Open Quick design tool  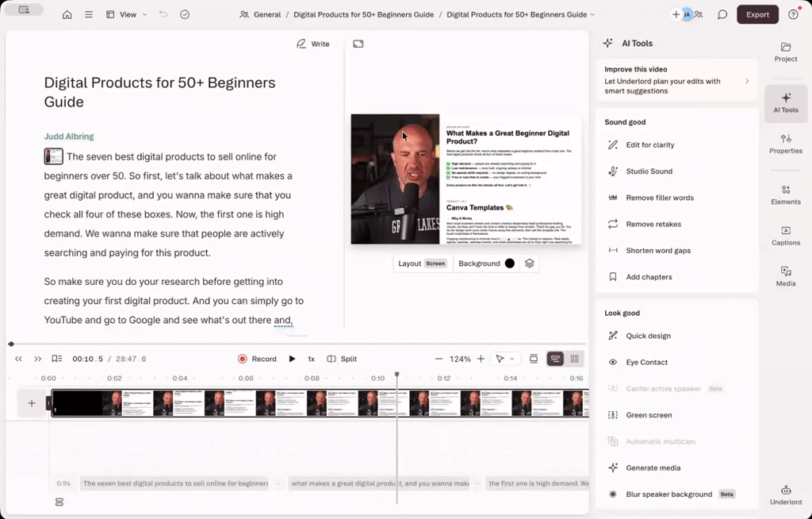point(648,336)
